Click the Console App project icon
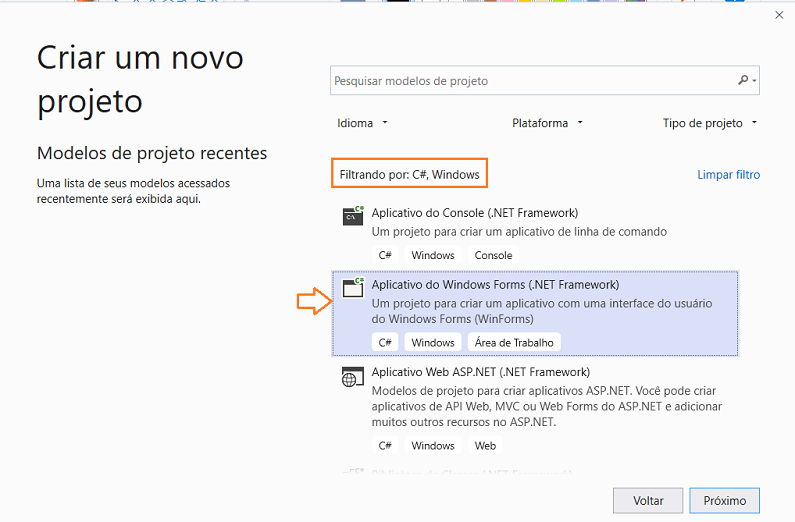The width and height of the screenshot is (795, 522). coord(353,216)
